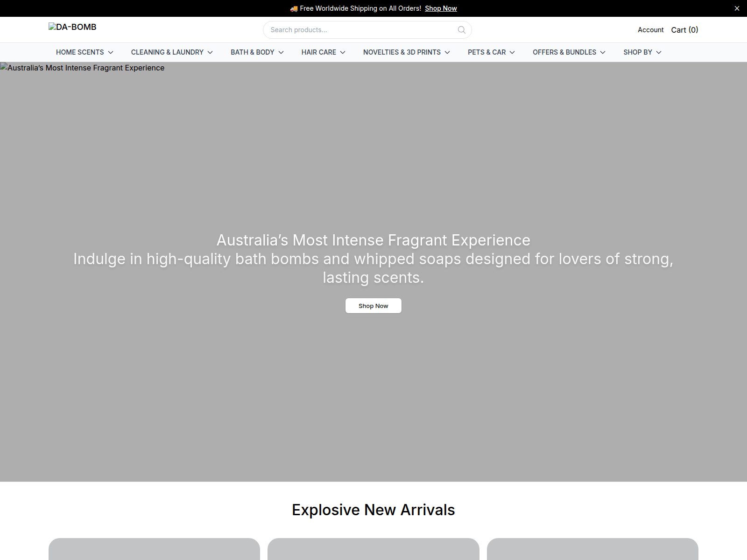Image resolution: width=747 pixels, height=560 pixels.
Task: Click the hero Shop Now button
Action: click(x=373, y=306)
